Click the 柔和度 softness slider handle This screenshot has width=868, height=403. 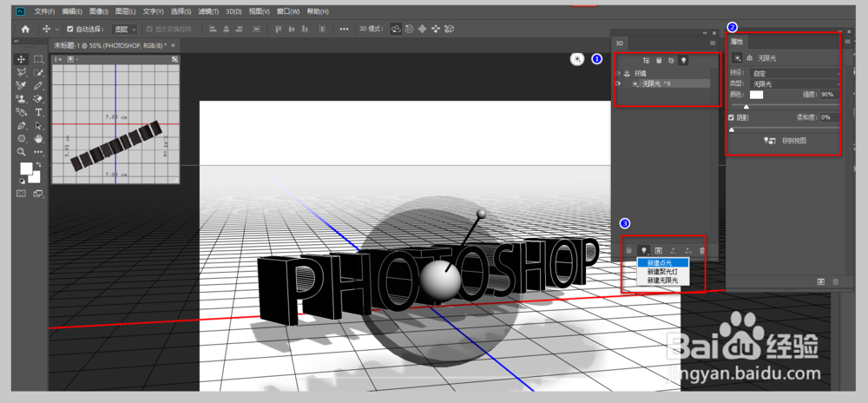pyautogui.click(x=731, y=130)
